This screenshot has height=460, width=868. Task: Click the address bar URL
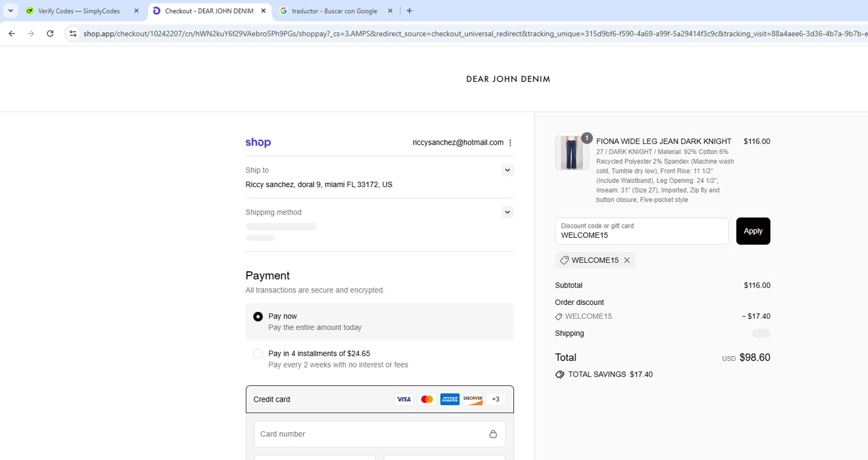pos(475,34)
